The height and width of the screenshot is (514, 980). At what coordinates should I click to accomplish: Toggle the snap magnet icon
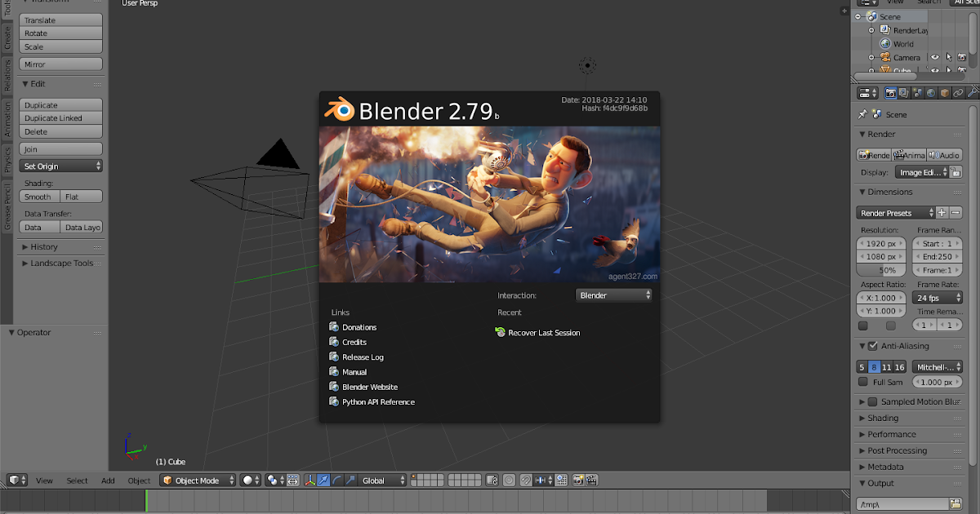(x=526, y=481)
